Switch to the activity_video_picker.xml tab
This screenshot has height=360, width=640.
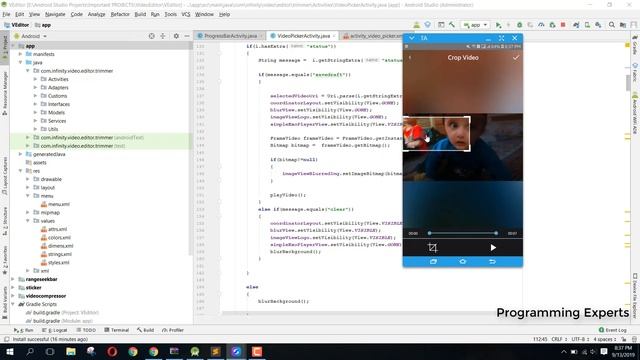(x=376, y=36)
